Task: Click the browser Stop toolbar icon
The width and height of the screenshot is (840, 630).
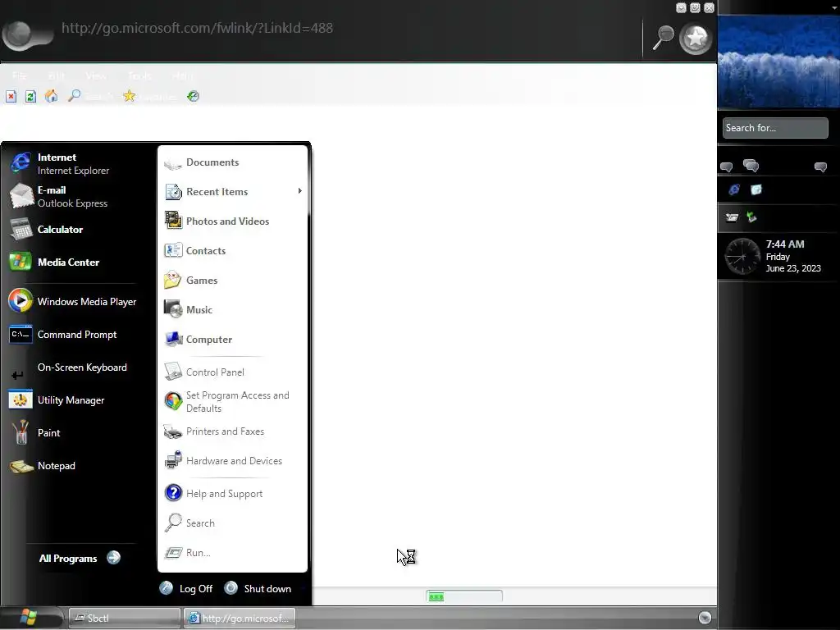Action: [11, 97]
